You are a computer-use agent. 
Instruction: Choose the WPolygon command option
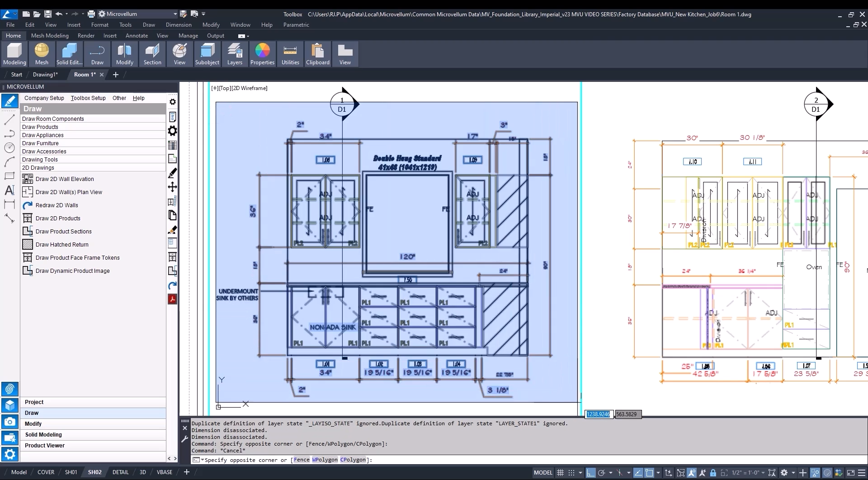click(325, 460)
